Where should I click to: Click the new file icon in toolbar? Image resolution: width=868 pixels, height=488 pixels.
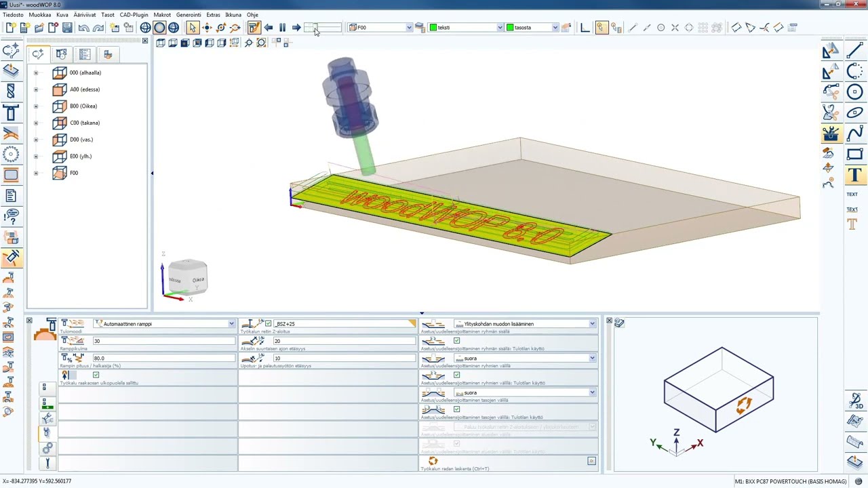(10, 28)
